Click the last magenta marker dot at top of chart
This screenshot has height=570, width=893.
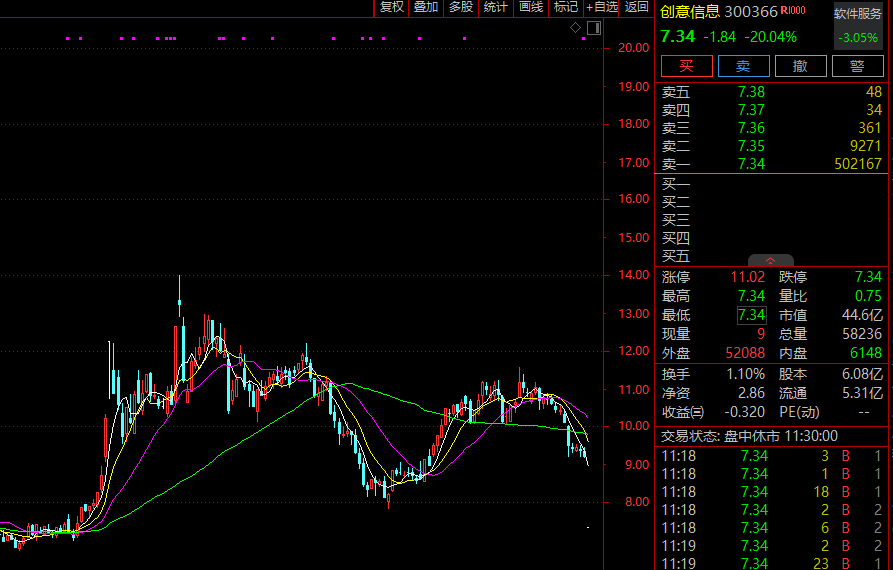pos(584,39)
